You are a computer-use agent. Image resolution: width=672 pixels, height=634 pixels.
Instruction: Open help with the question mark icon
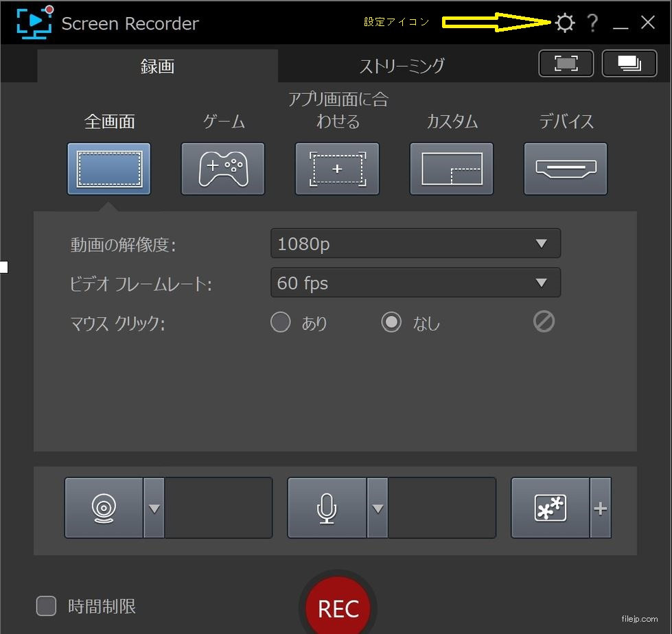592,23
